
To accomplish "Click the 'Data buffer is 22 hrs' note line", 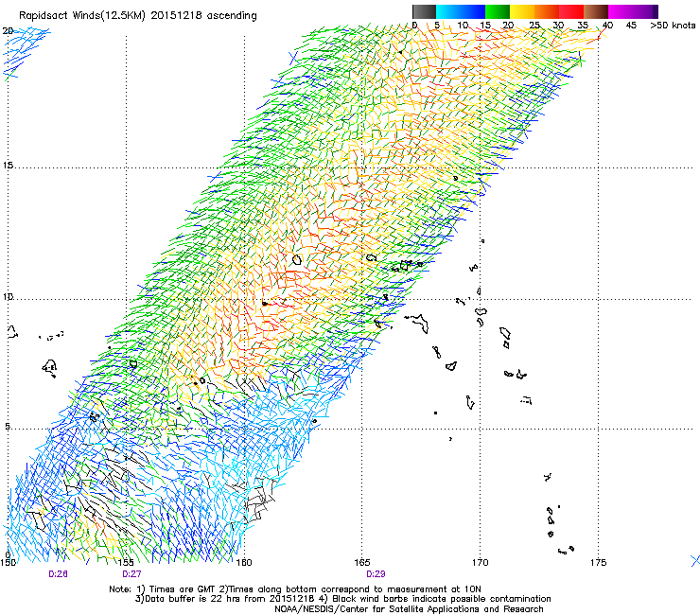I will coord(342,599).
